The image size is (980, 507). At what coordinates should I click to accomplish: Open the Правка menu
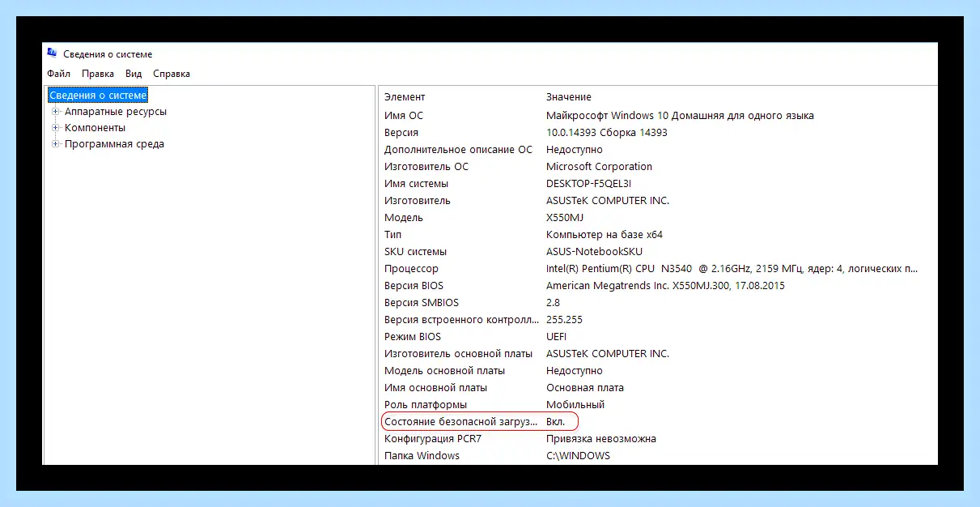pos(98,74)
